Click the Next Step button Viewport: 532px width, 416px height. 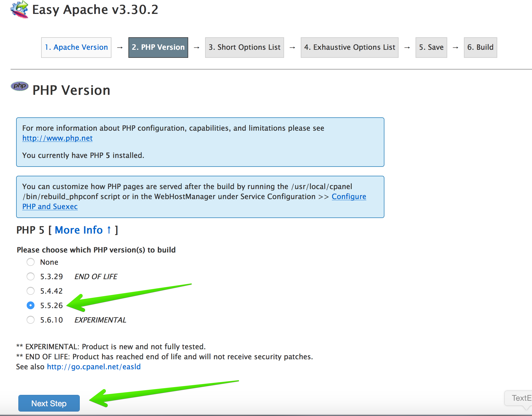click(49, 403)
